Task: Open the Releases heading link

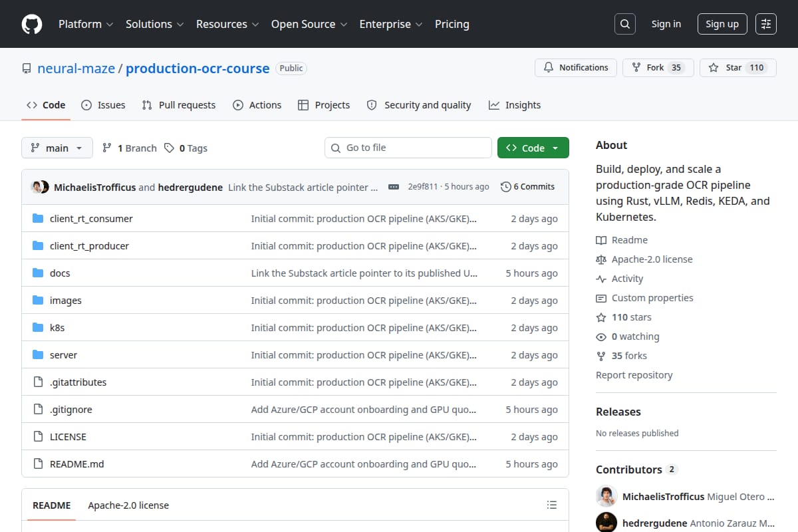Action: (618, 412)
